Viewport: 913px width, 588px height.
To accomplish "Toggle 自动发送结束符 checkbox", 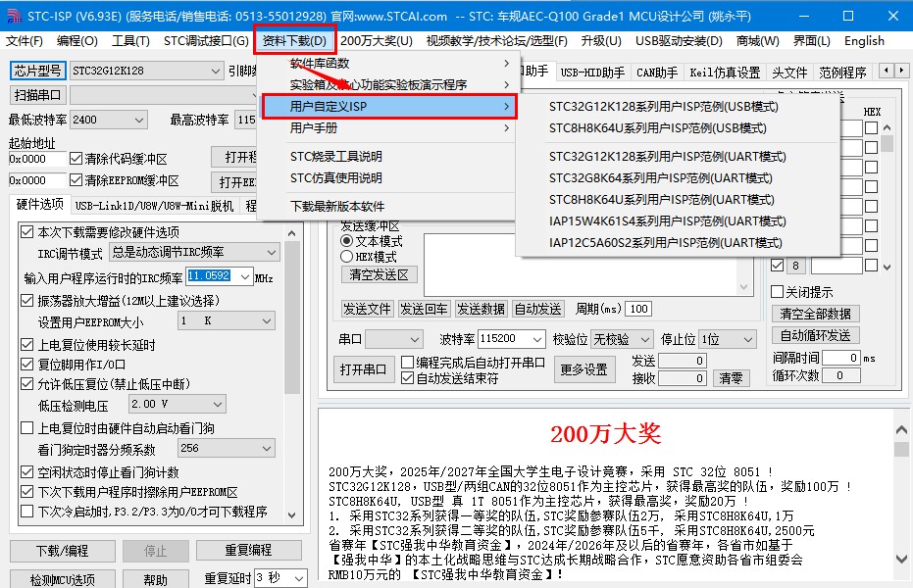I will click(408, 378).
